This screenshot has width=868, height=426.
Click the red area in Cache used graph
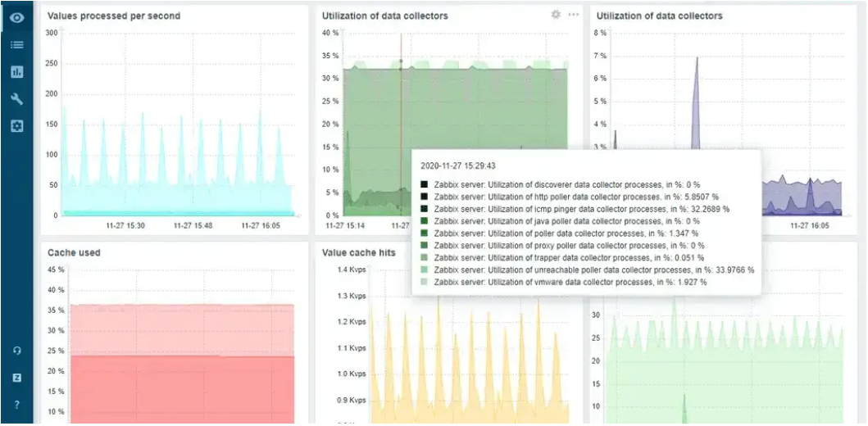(180, 385)
